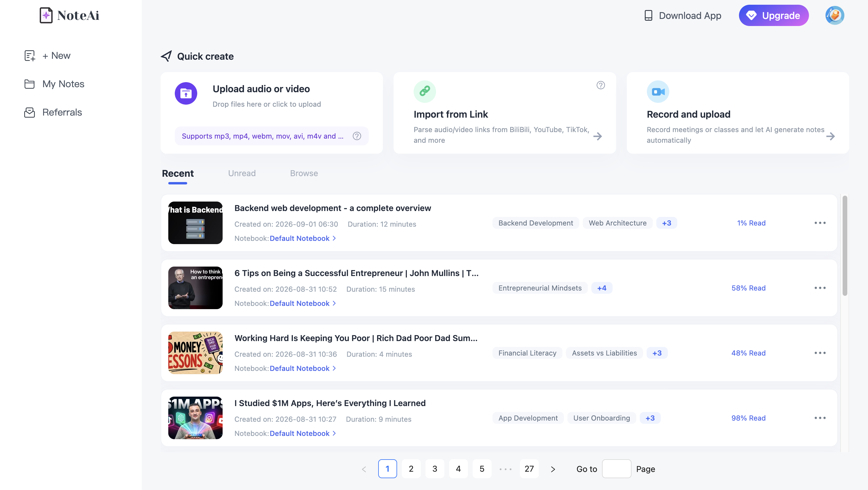Expand +3 tags on $1M Apps note
Image resolution: width=868 pixels, height=490 pixels.
650,418
